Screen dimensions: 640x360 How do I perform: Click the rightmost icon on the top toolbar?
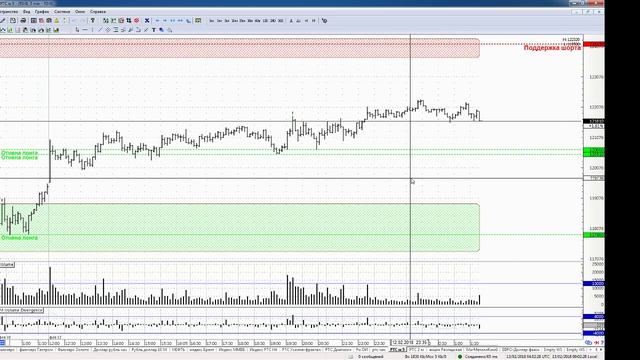[x=324, y=20]
